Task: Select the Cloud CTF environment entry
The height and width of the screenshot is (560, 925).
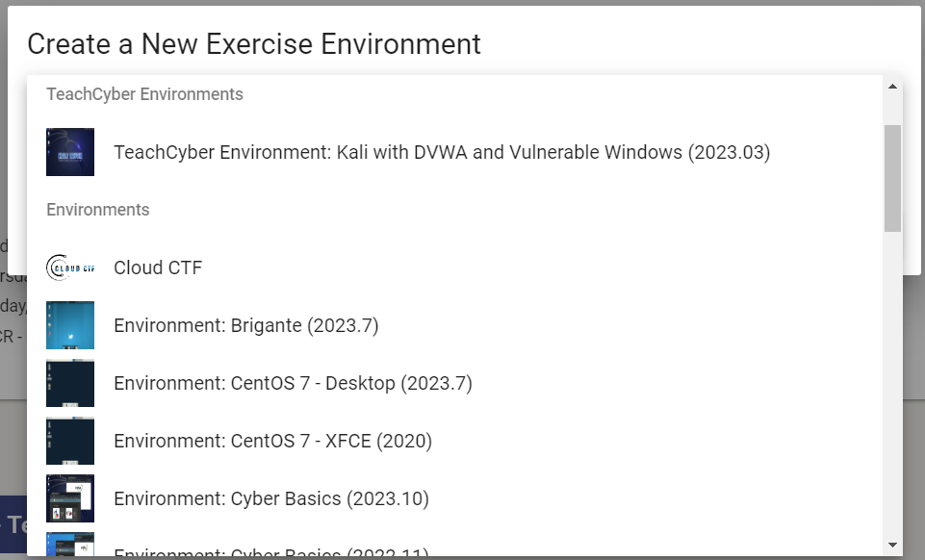Action: pos(157,267)
